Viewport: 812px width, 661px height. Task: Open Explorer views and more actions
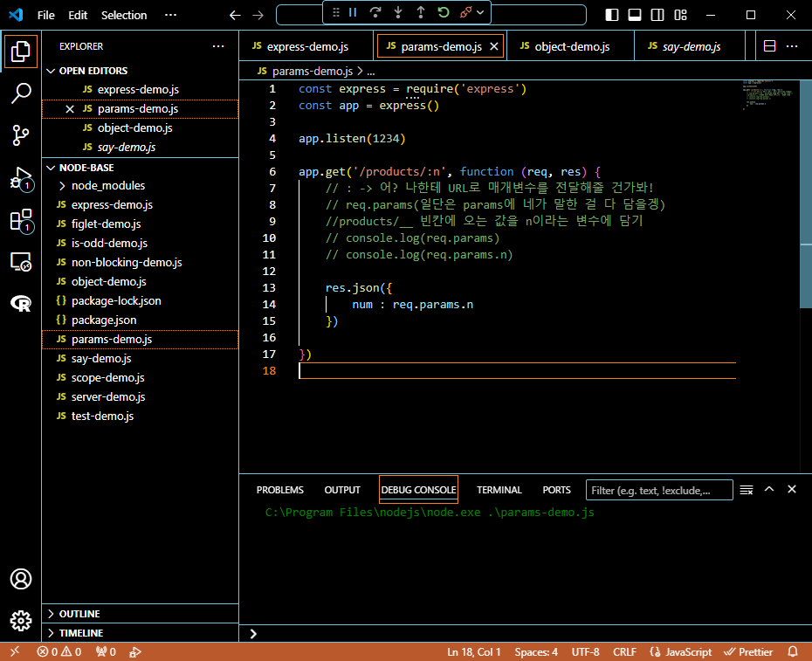pyautogui.click(x=218, y=46)
